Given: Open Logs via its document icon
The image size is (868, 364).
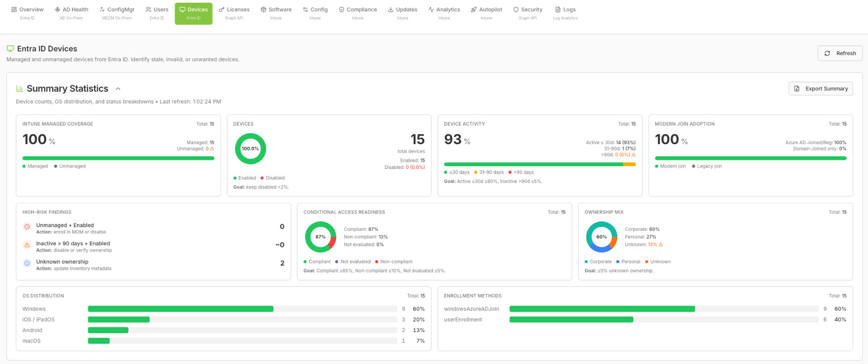Looking at the screenshot, I should tap(558, 9).
